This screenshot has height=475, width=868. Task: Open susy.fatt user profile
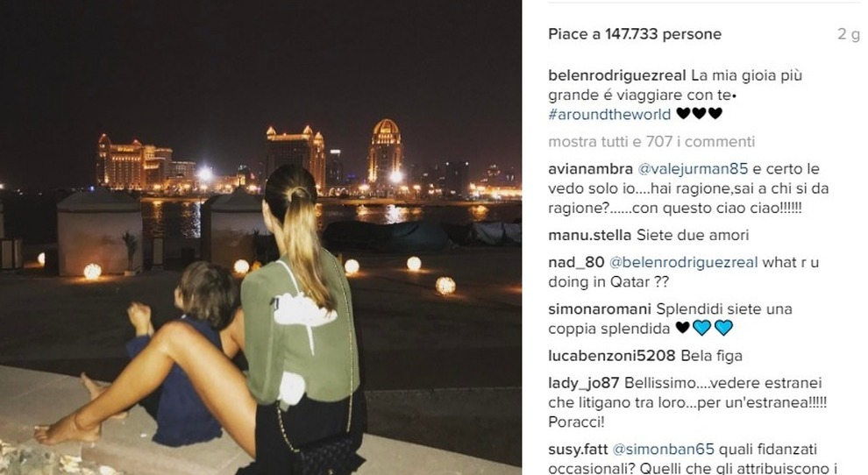pos(578,449)
